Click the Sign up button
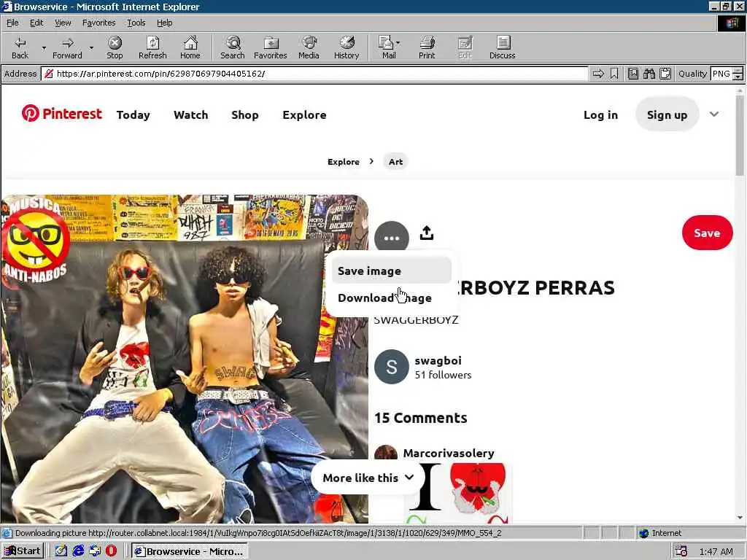This screenshot has height=560, width=747. [x=667, y=114]
